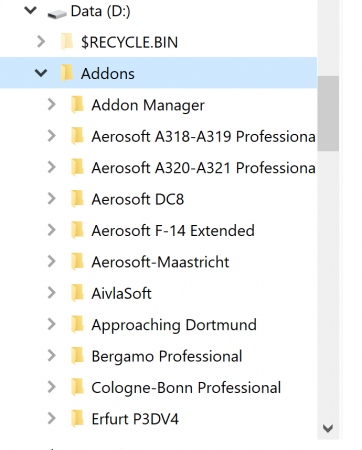Click the Erfurt P3DV4 folder icon
The width and height of the screenshot is (362, 450).
pos(77,419)
